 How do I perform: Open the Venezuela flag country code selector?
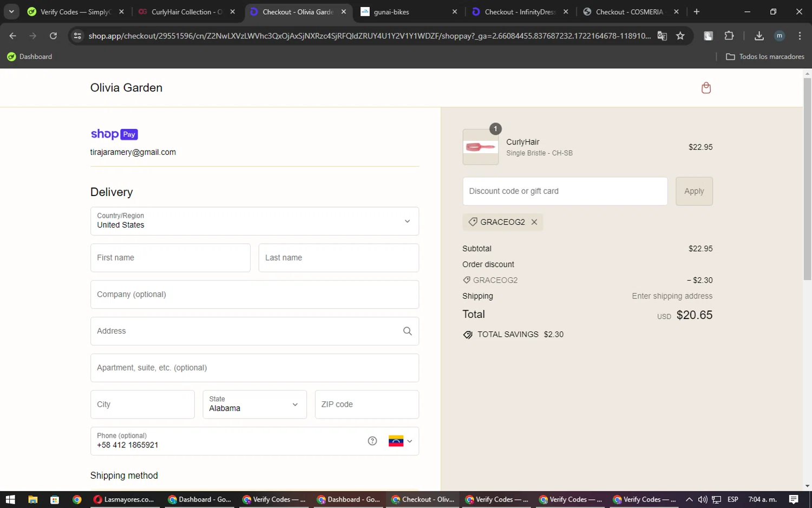pyautogui.click(x=401, y=441)
